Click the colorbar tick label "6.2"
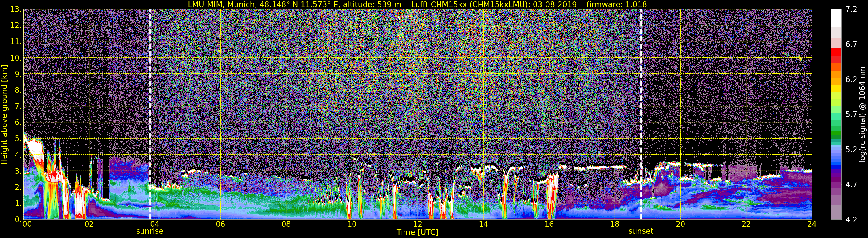 pyautogui.click(x=851, y=79)
